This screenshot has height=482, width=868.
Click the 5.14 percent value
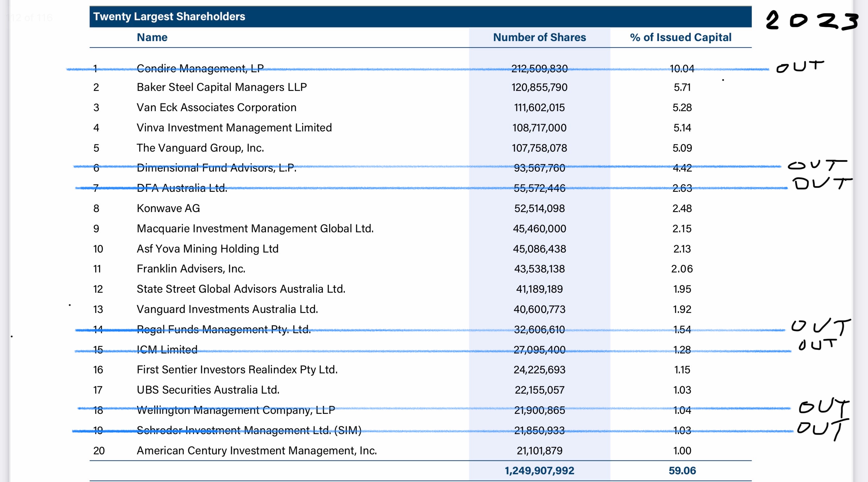coord(682,128)
